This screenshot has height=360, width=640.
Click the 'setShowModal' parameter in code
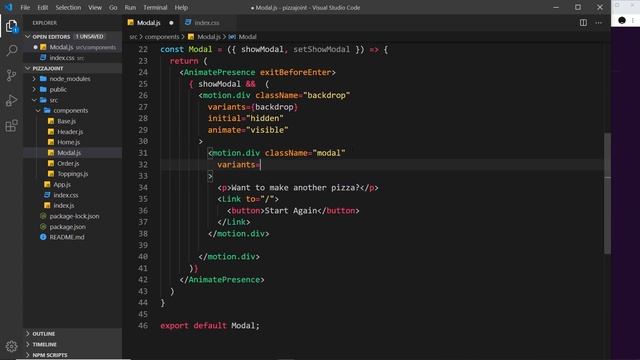[322, 49]
